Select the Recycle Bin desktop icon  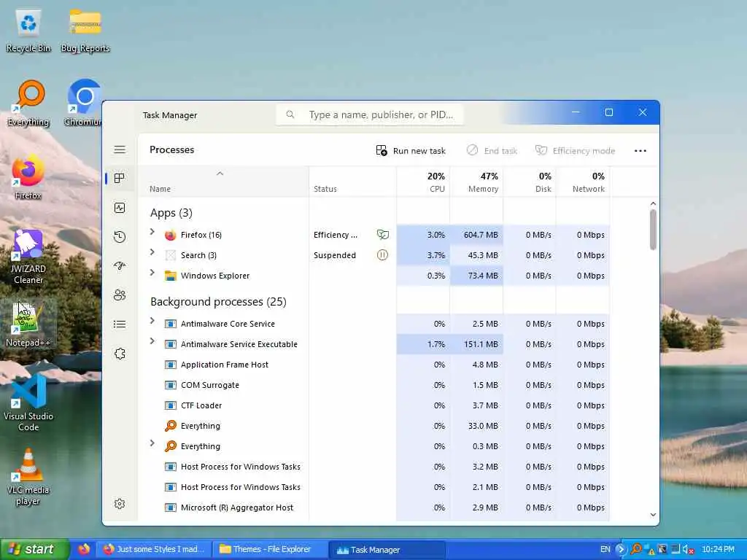click(x=28, y=31)
